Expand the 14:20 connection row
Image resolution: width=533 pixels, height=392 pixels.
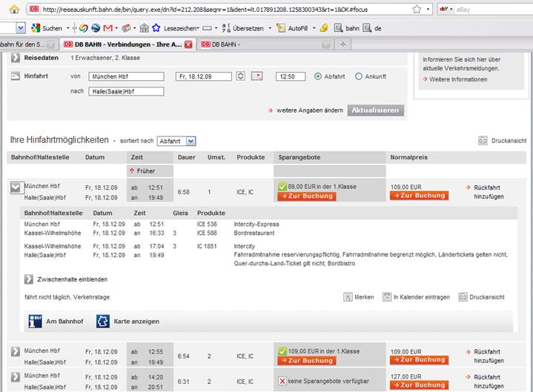pyautogui.click(x=15, y=377)
